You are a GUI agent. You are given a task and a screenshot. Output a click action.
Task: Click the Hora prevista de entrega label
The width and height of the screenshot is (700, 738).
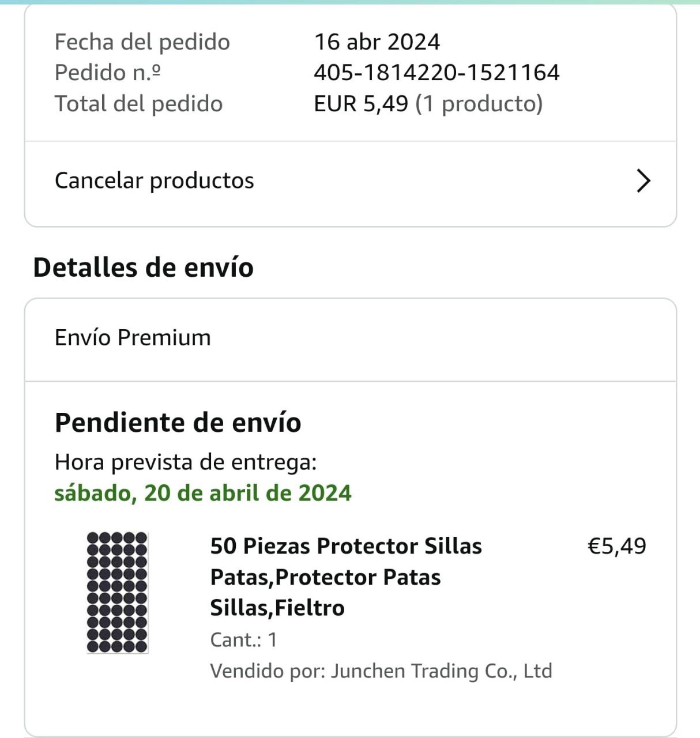[185, 462]
